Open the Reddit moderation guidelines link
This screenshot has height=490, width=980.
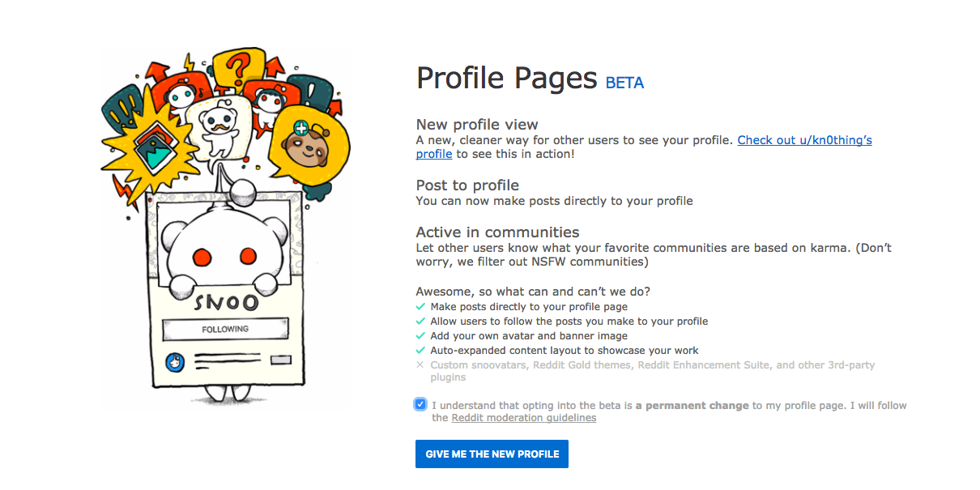coord(523,417)
